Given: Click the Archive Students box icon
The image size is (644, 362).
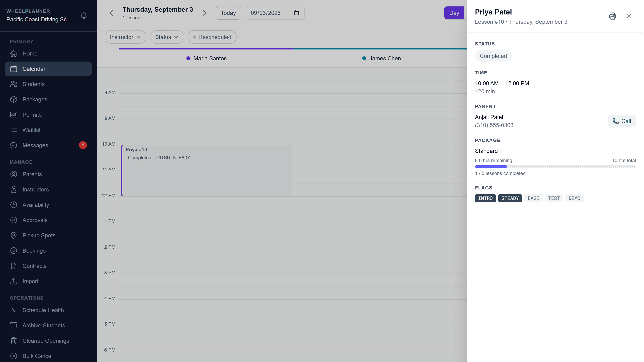Looking at the screenshot, I should 13,325.
